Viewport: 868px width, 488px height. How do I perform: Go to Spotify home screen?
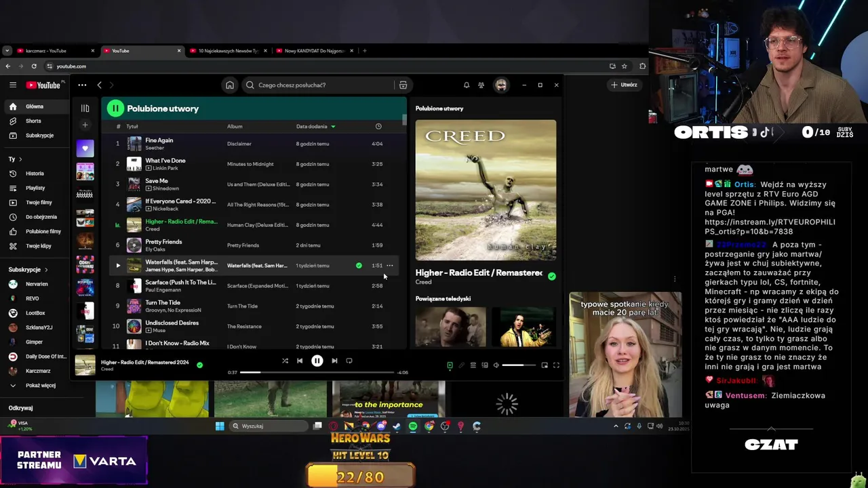230,85
